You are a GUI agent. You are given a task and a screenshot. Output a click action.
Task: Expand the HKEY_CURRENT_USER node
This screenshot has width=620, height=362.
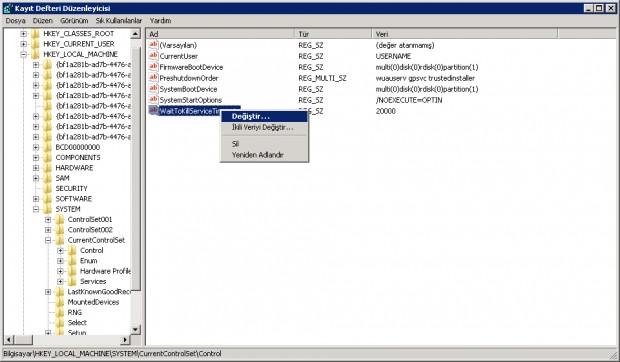(23, 44)
